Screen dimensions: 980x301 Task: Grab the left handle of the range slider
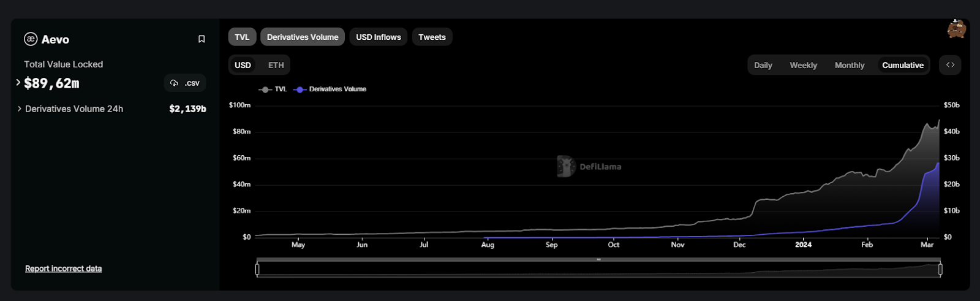point(257,269)
